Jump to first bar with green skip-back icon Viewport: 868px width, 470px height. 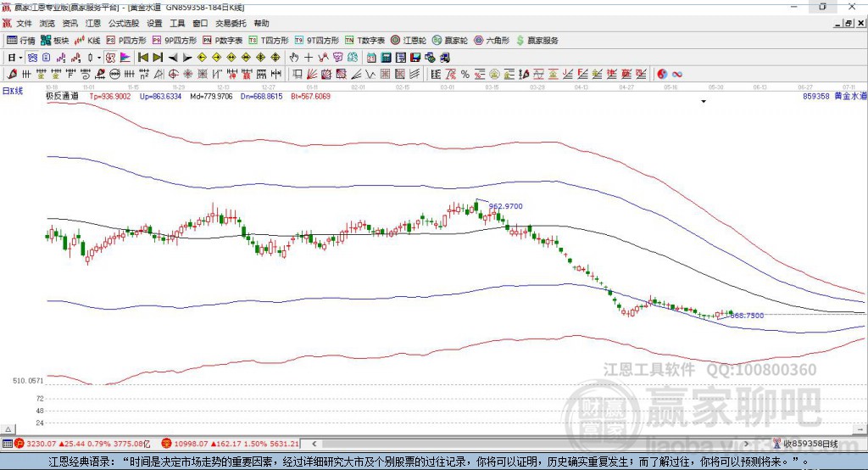[142, 58]
